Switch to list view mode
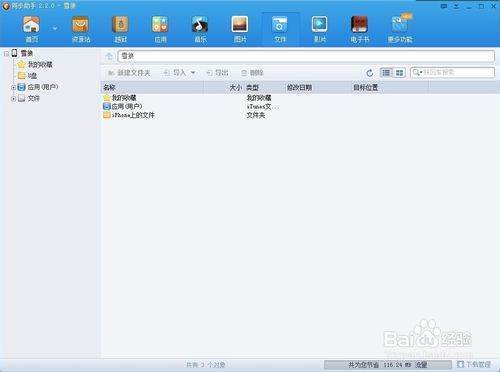 pyautogui.click(x=386, y=73)
